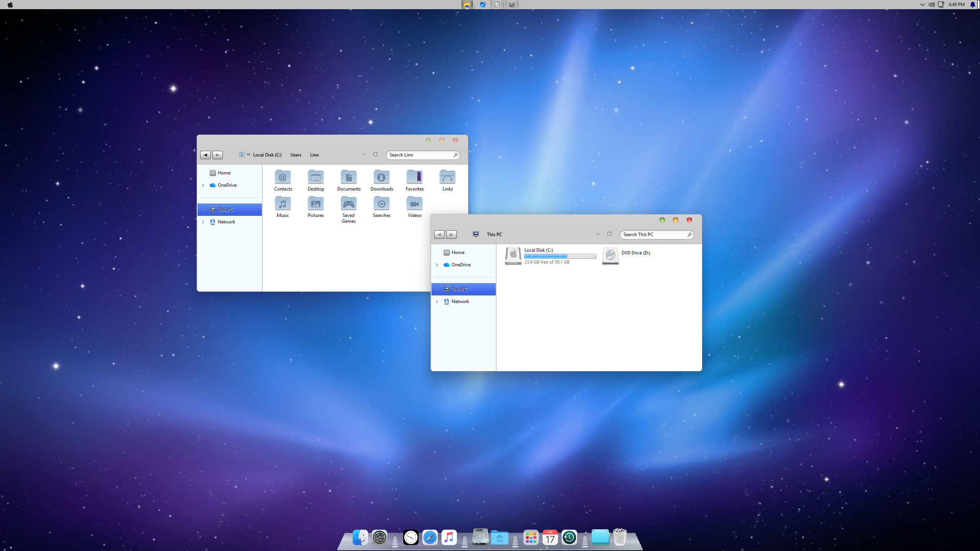Screen dimensions: 980x551
Task: Select the DVD Drive (D:) icon
Action: [x=610, y=256]
